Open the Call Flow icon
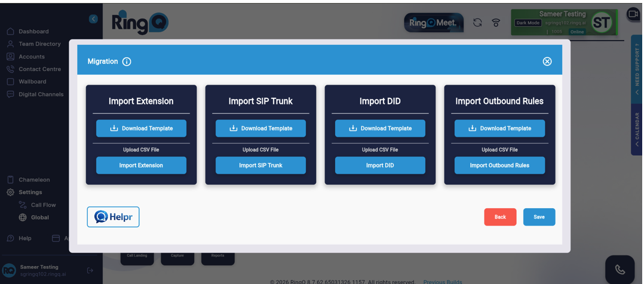 (x=23, y=205)
